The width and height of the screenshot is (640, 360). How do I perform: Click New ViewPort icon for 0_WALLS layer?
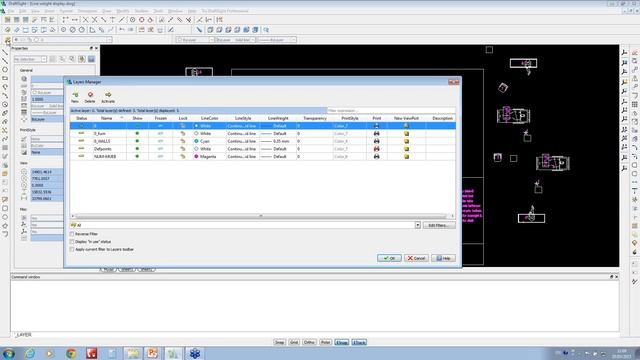(x=406, y=141)
